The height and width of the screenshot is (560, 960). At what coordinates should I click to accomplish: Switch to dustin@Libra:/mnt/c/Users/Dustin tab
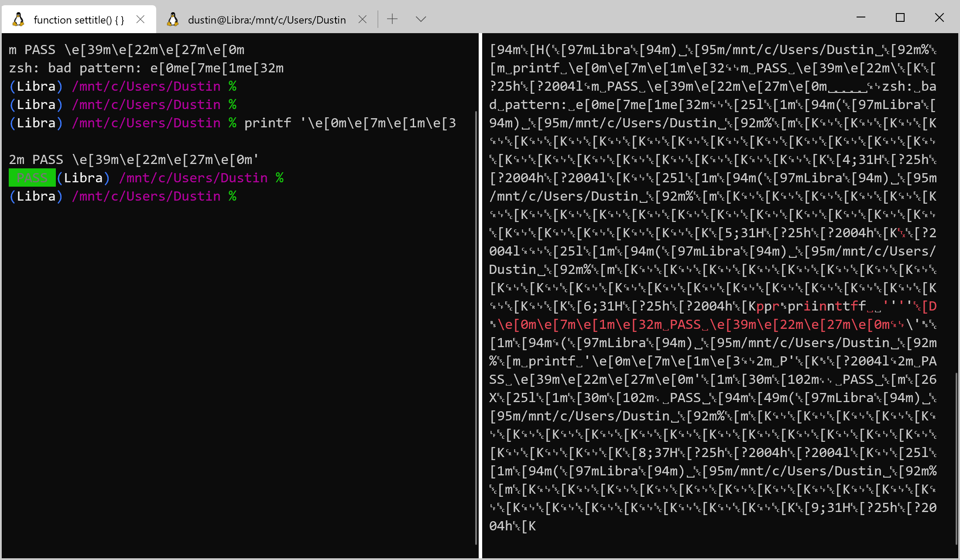(x=266, y=20)
